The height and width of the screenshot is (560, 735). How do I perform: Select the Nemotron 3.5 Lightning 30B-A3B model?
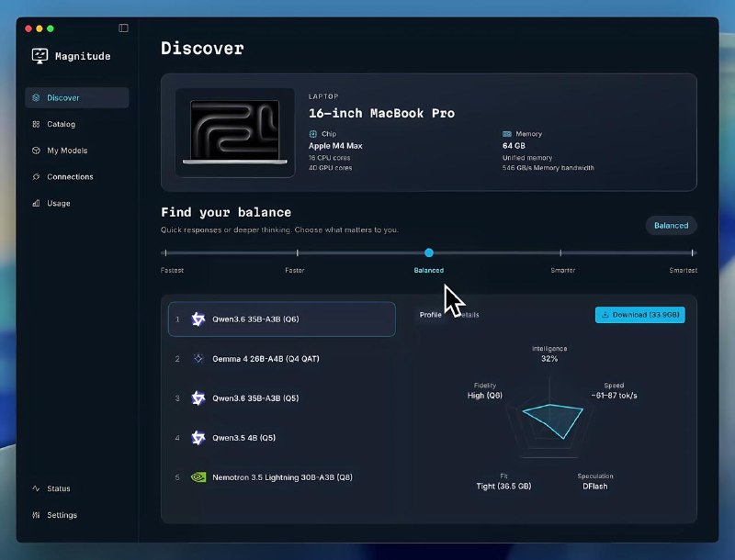282,477
